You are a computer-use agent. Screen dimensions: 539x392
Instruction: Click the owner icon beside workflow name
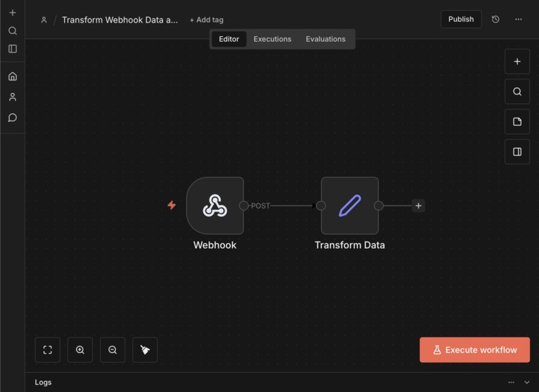[44, 20]
